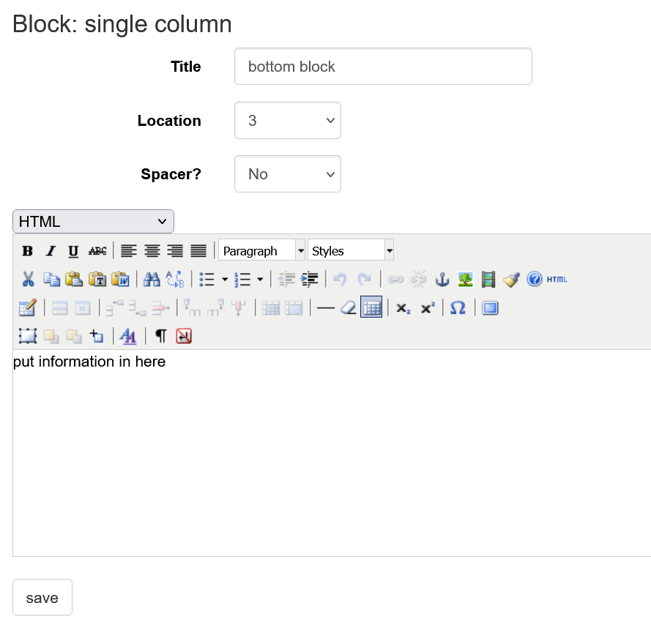Insert a horizontal rule
This screenshot has width=651, height=644.
point(325,307)
